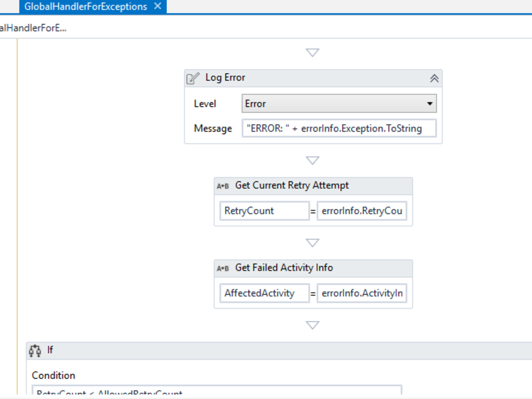The image size is (532, 399).
Task: Click the drop arrow above Get Failed Activity Info
Action: [313, 243]
